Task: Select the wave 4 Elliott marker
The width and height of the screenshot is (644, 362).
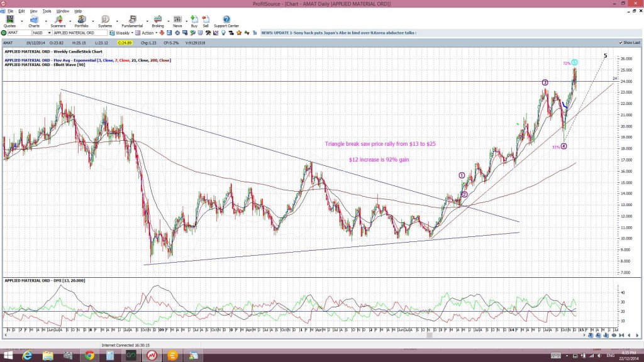Action: pos(563,146)
